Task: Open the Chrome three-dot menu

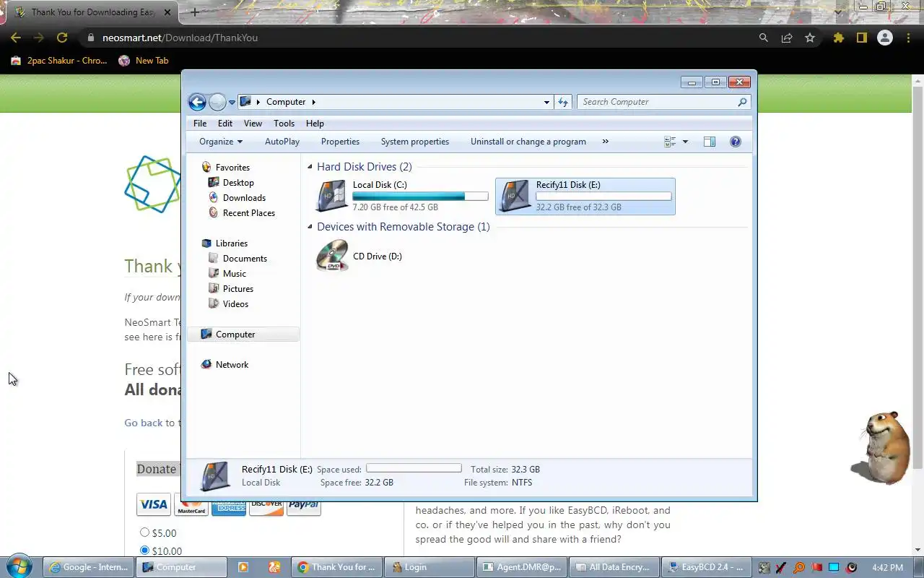Action: pos(908,38)
